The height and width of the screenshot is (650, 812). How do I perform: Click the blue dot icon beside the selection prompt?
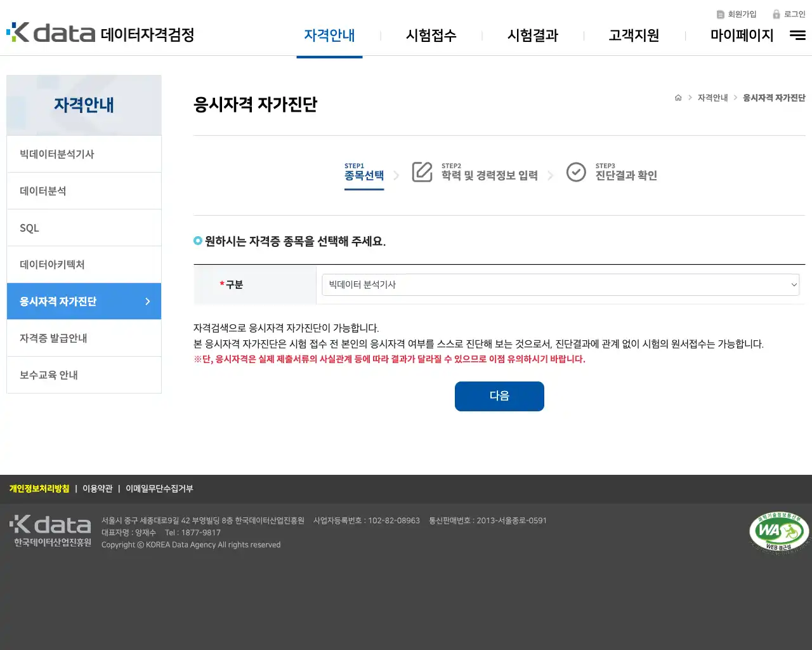point(196,241)
